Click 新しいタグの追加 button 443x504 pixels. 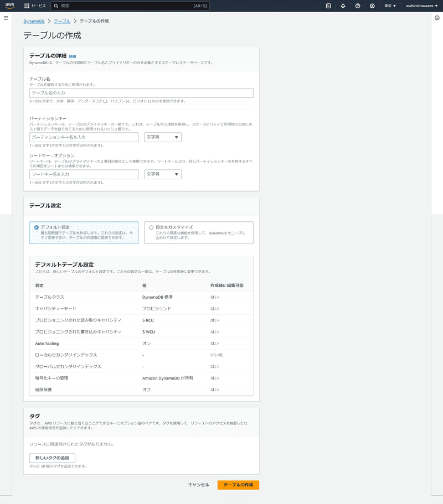pos(52,458)
